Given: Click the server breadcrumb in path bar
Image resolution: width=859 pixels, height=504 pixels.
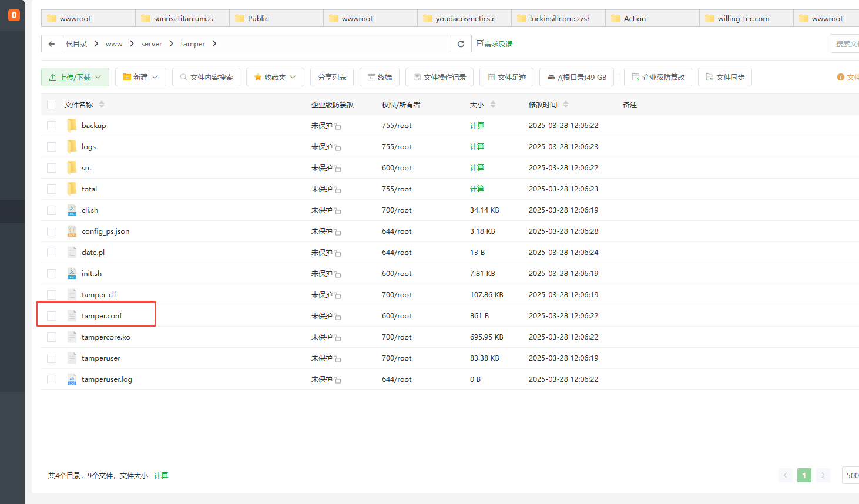Looking at the screenshot, I should pos(152,44).
